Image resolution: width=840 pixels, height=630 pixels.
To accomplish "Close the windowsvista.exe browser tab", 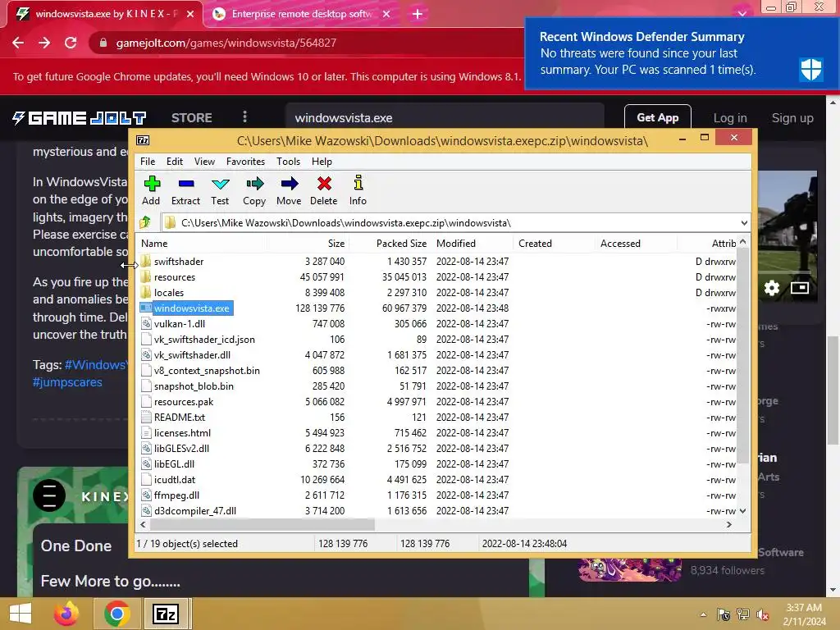I will tap(190, 14).
